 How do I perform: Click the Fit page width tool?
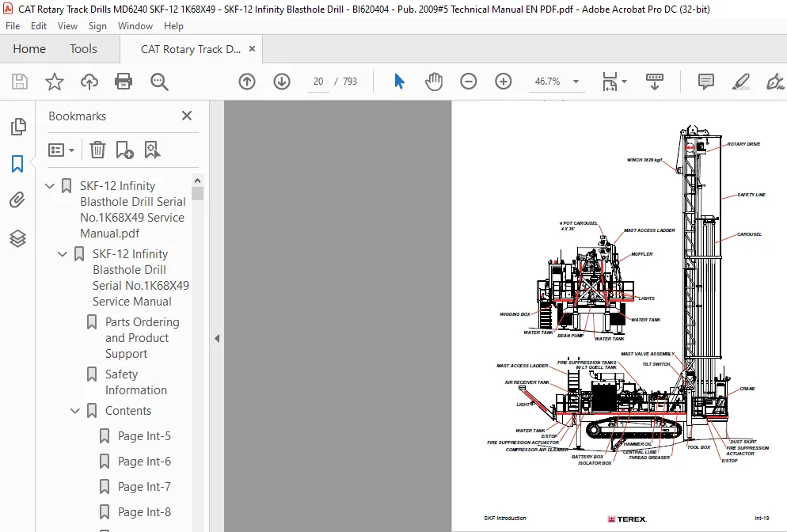click(610, 82)
